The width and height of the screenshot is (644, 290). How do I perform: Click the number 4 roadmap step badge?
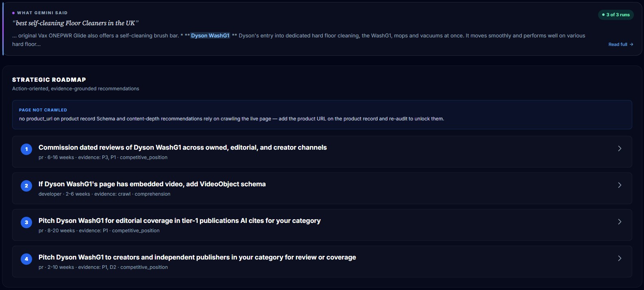tap(26, 259)
